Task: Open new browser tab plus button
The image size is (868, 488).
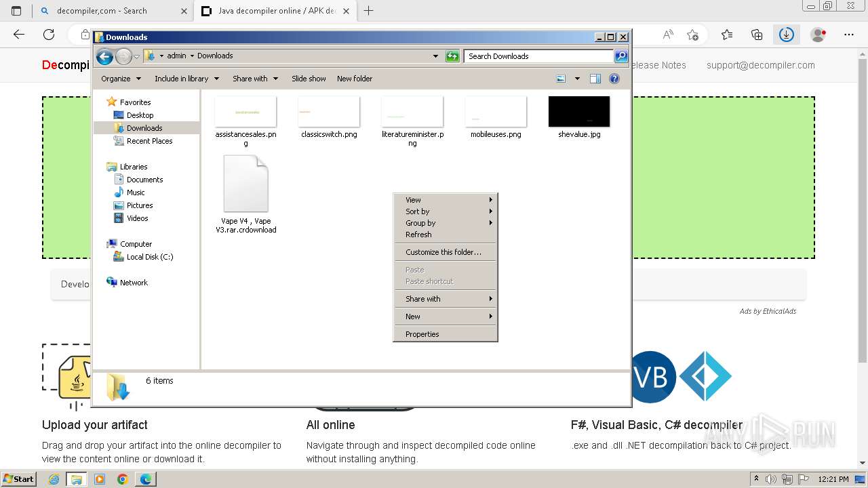Action: pyautogui.click(x=369, y=11)
